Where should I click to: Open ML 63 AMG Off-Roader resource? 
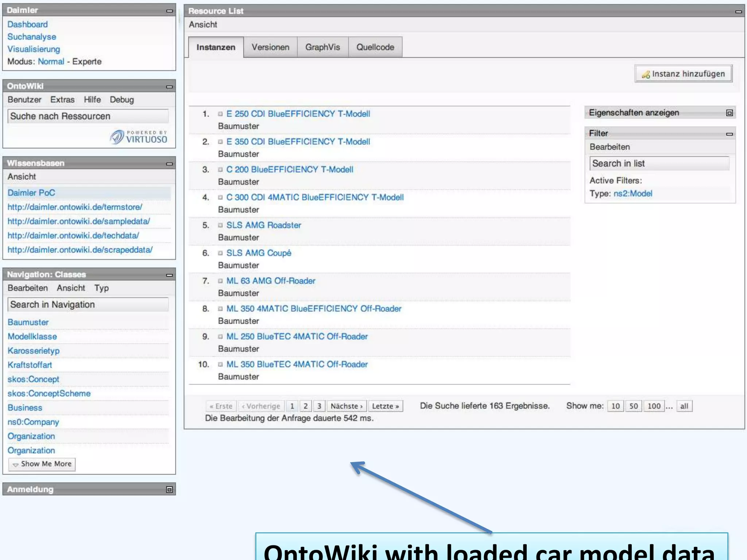[271, 281]
